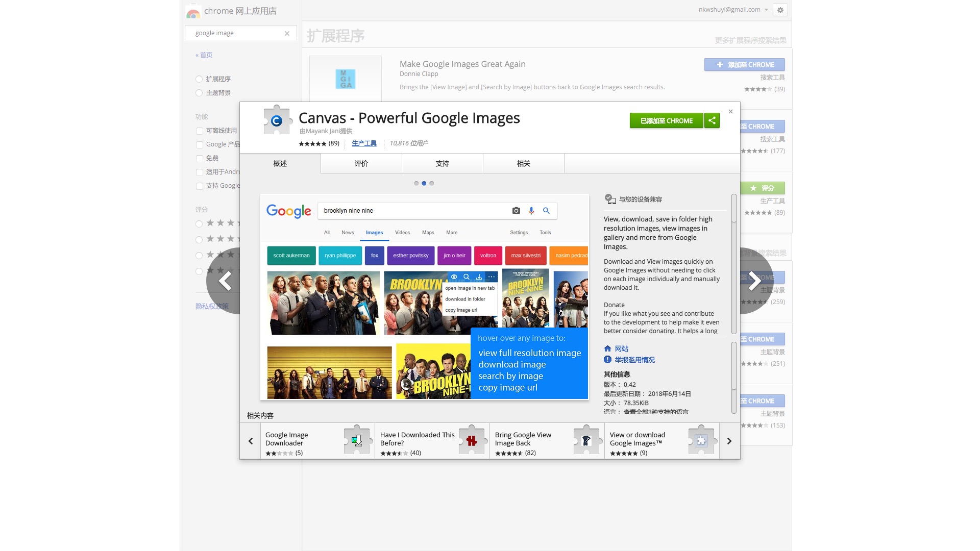This screenshot has height=551, width=980.
Task: Enable the 可离线使用 checkbox
Action: point(200,131)
